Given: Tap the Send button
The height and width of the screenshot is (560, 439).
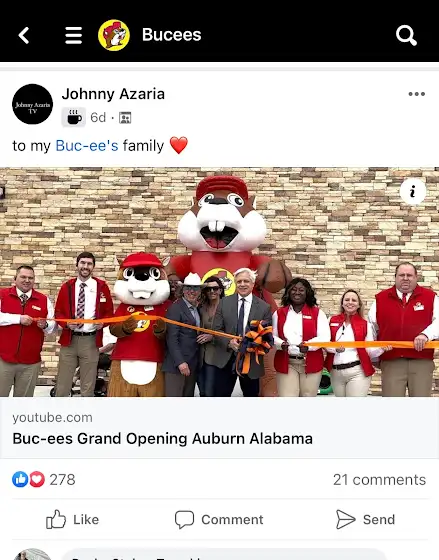Looking at the screenshot, I should pyautogui.click(x=365, y=519).
